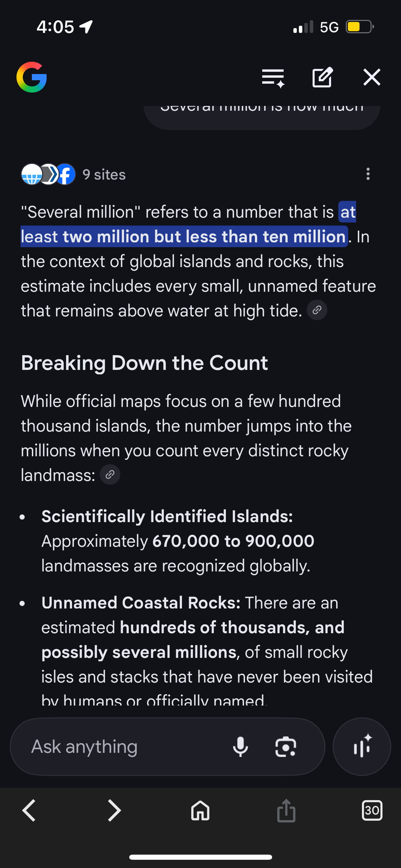Go forward with the browser forward arrow

coord(114,810)
